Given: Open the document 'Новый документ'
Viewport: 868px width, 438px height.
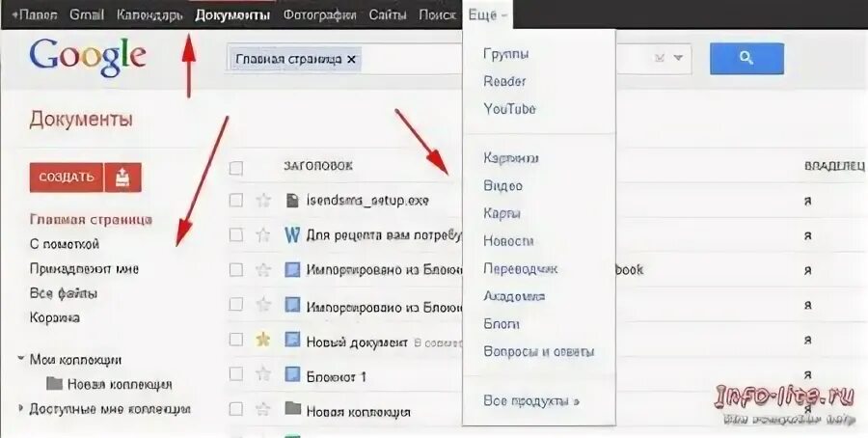Looking at the screenshot, I should 357,342.
